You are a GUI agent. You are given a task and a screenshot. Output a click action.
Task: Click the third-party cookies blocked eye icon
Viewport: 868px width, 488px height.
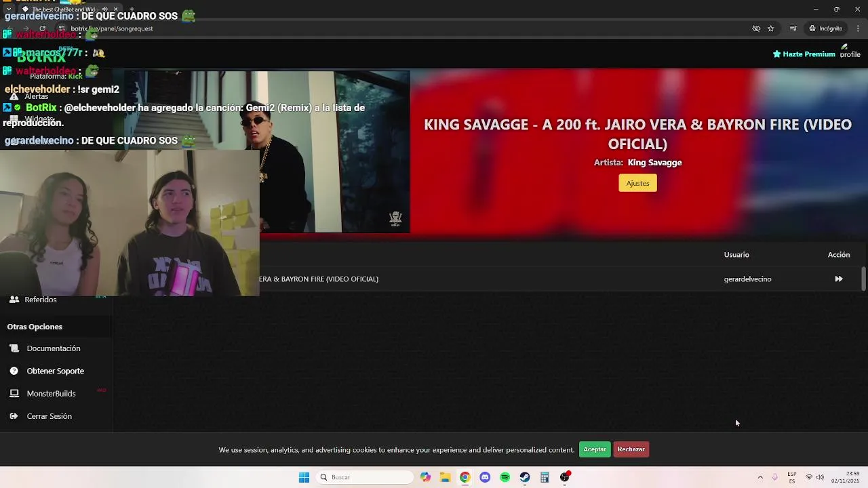[x=756, y=28]
